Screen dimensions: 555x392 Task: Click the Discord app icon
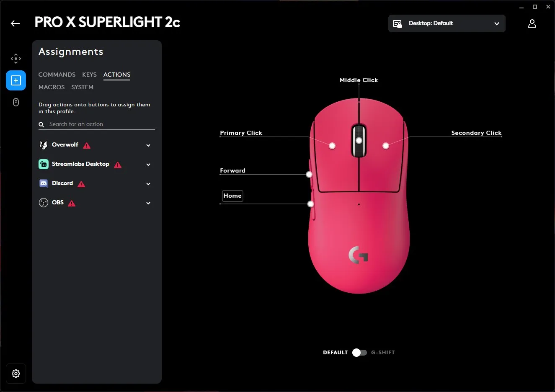tap(44, 183)
